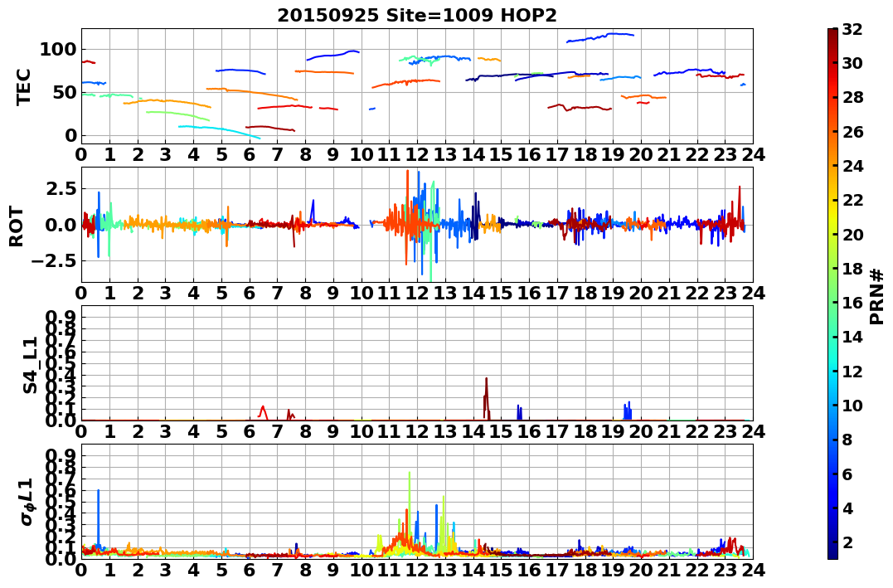The image size is (893, 588).
Task: Click colorbar tick label 14
Action: (852, 337)
